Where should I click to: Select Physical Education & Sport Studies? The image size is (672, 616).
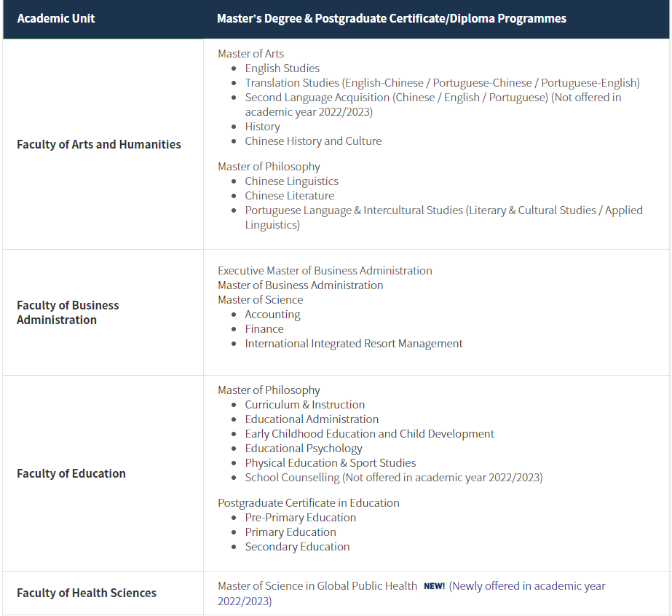point(331,462)
